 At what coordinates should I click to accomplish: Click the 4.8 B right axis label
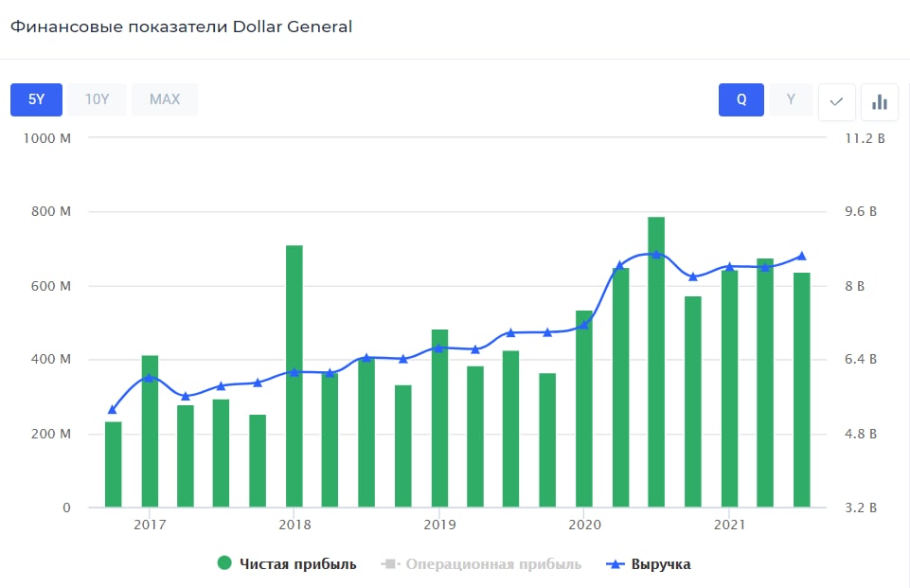(x=861, y=434)
